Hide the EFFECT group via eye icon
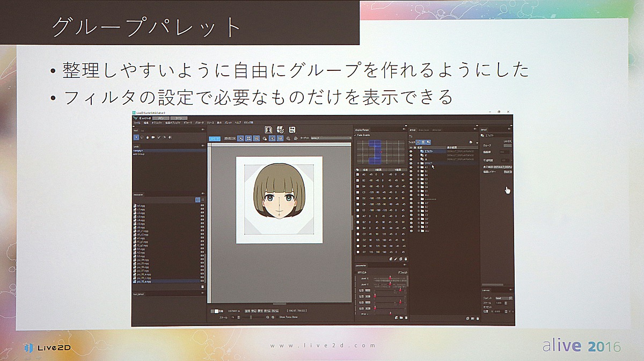Screen dimensions: 644x361 click(x=412, y=163)
